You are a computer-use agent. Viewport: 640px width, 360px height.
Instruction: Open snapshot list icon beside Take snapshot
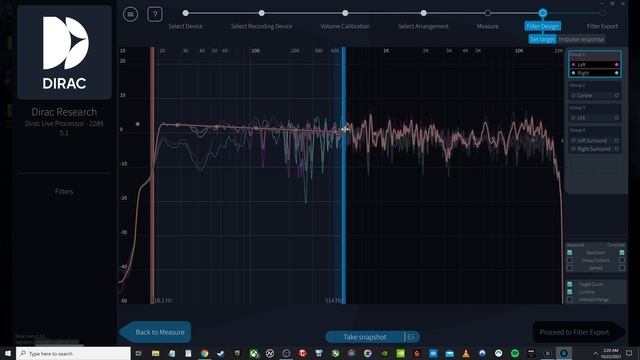coord(411,337)
